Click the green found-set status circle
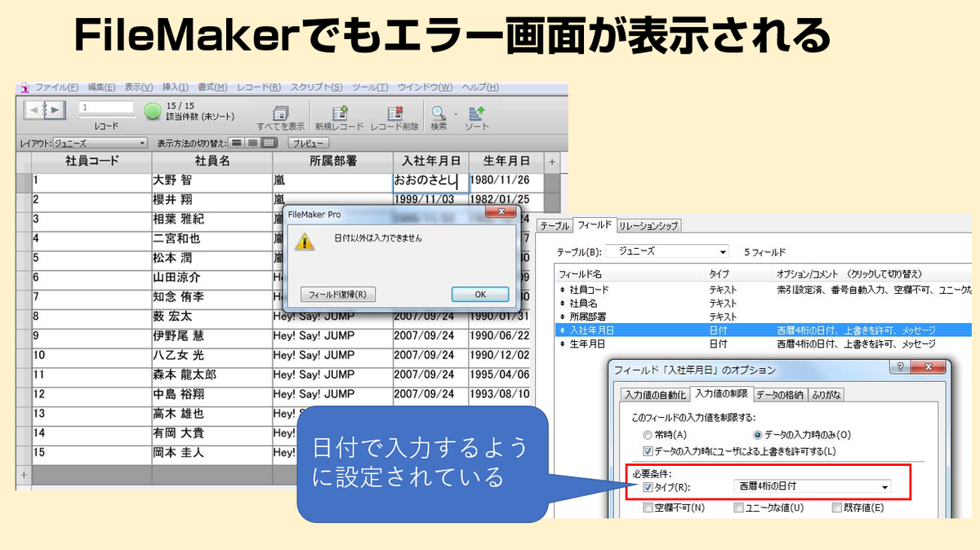Viewport: 980px width, 550px height. point(153,111)
